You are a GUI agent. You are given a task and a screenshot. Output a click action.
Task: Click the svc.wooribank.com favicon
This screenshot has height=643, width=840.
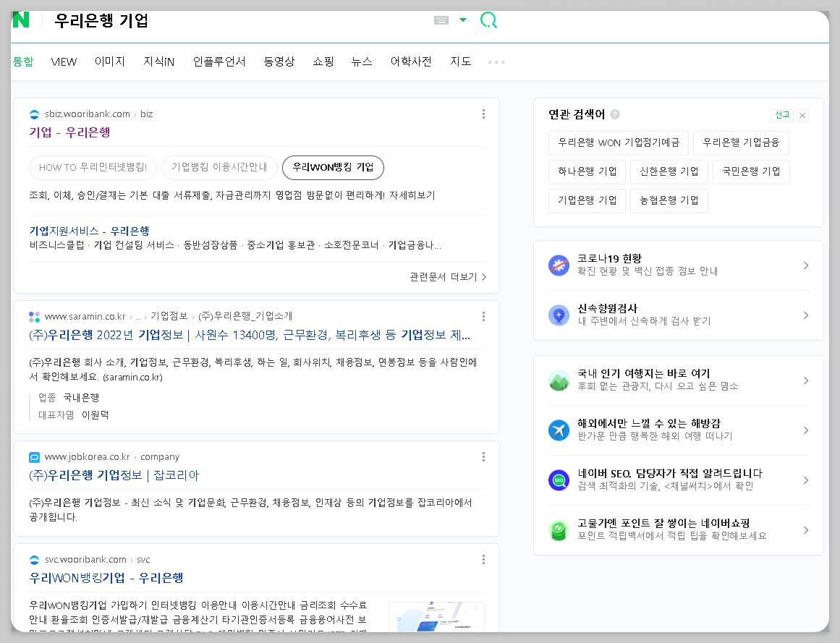tap(34, 560)
